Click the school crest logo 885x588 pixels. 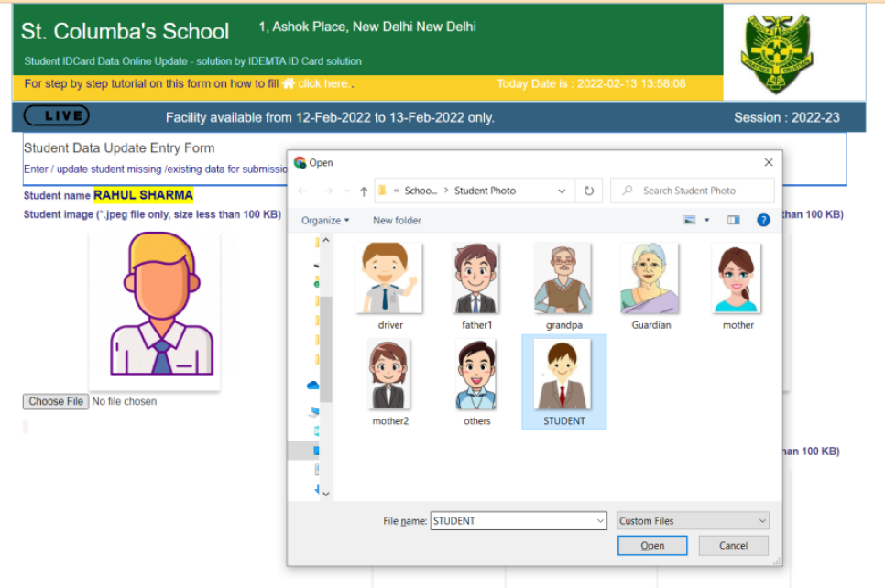776,52
